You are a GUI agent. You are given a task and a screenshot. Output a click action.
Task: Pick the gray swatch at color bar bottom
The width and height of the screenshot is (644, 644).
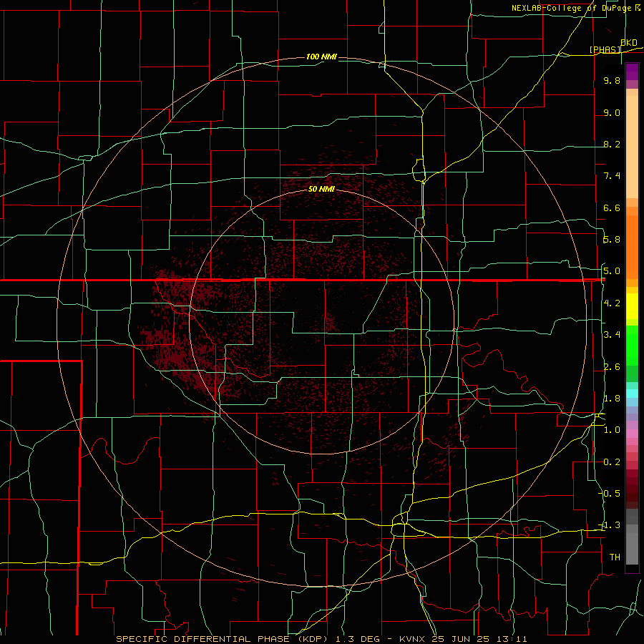tap(632, 549)
